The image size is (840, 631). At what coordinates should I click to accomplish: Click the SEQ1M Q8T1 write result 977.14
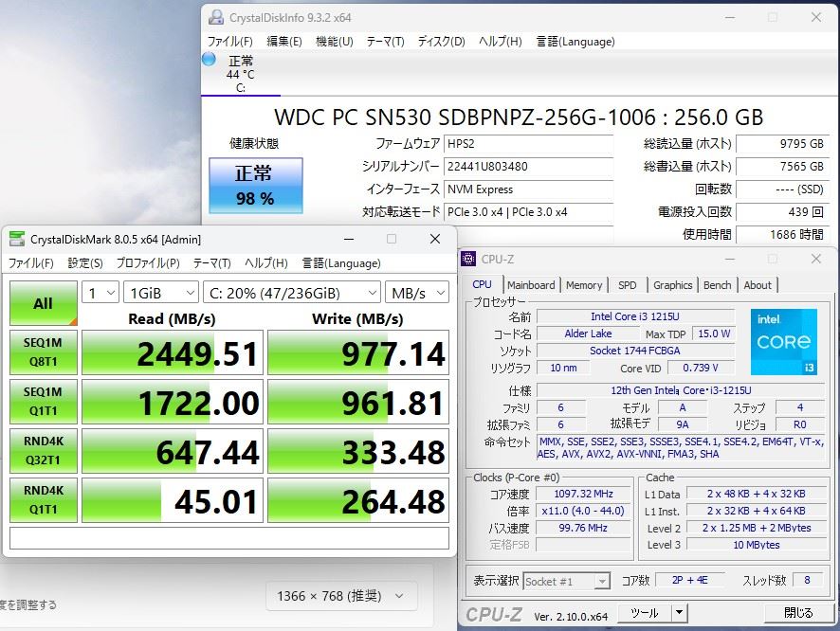[357, 352]
